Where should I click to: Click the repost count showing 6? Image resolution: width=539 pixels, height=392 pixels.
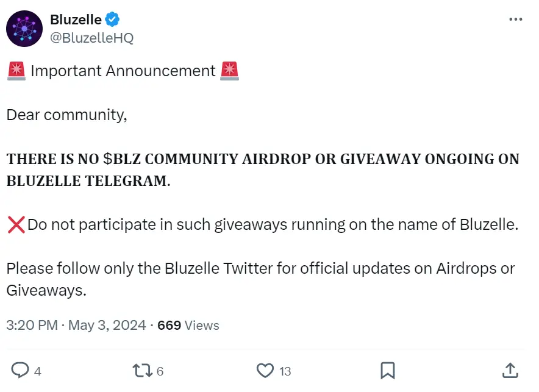click(x=160, y=370)
